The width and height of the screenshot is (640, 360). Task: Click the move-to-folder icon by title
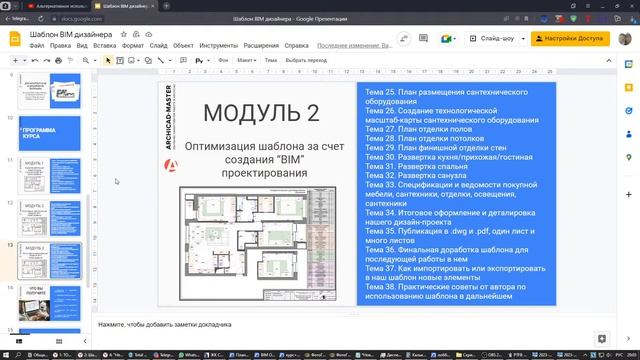[136, 34]
